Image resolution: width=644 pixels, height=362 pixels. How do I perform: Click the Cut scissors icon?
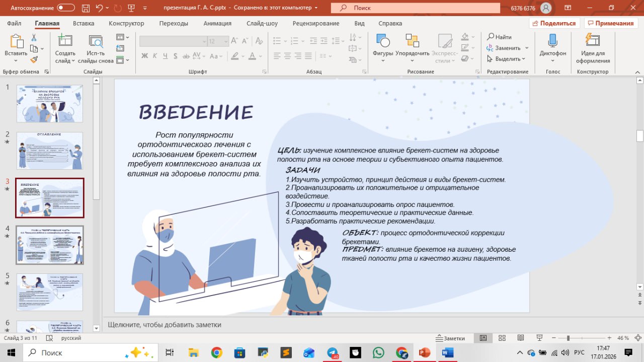[34, 37]
